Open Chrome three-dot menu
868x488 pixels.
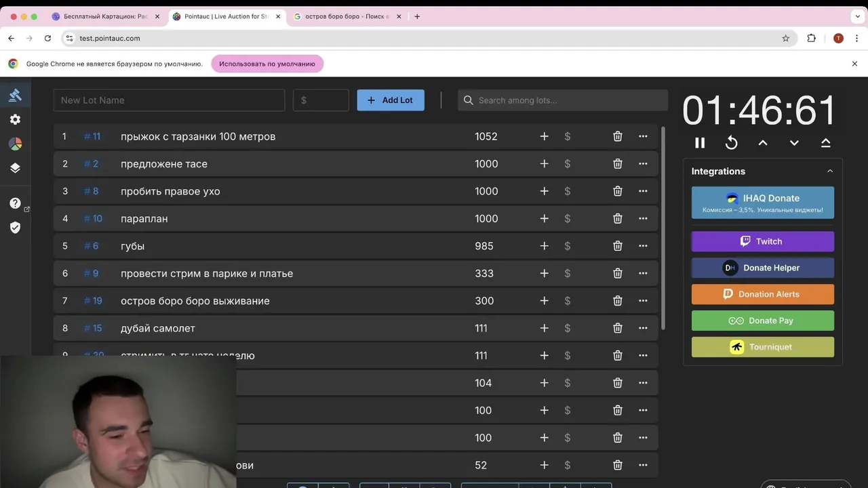tap(856, 39)
